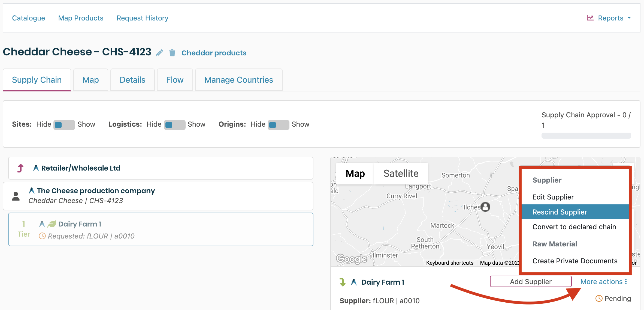Image resolution: width=644 pixels, height=310 pixels.
Task: Toggle the Logistics hide/show switch
Action: click(174, 125)
